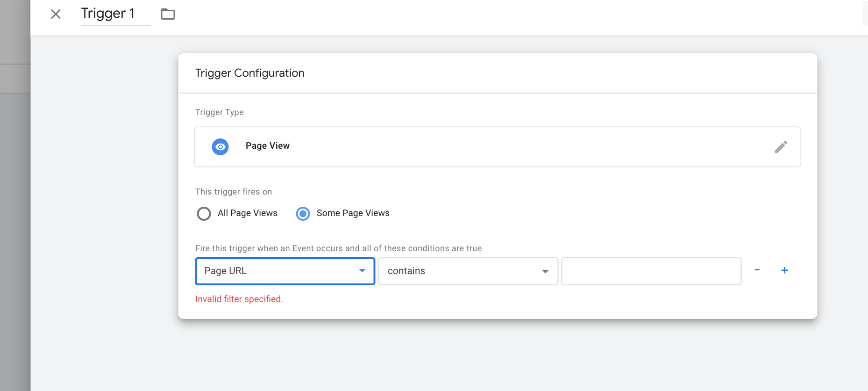The width and height of the screenshot is (868, 391).
Task: Add a condition row with the plus icon
Action: 784,270
